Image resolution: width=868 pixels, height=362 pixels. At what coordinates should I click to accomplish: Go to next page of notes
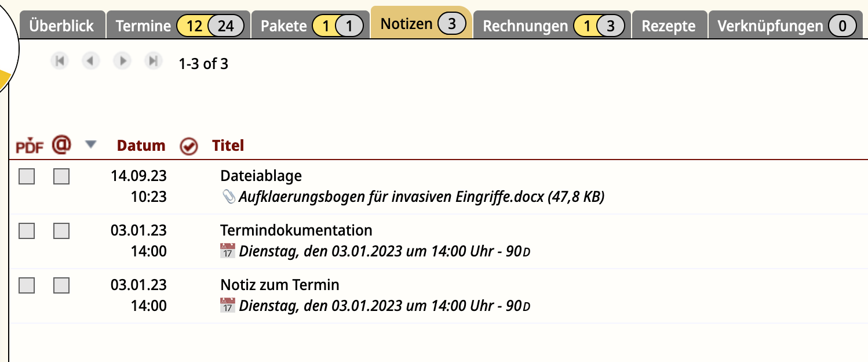pos(122,61)
